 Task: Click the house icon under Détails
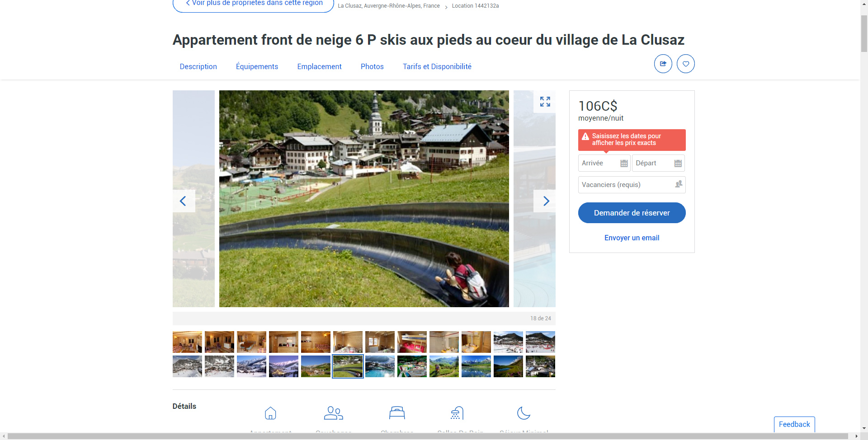click(x=270, y=413)
